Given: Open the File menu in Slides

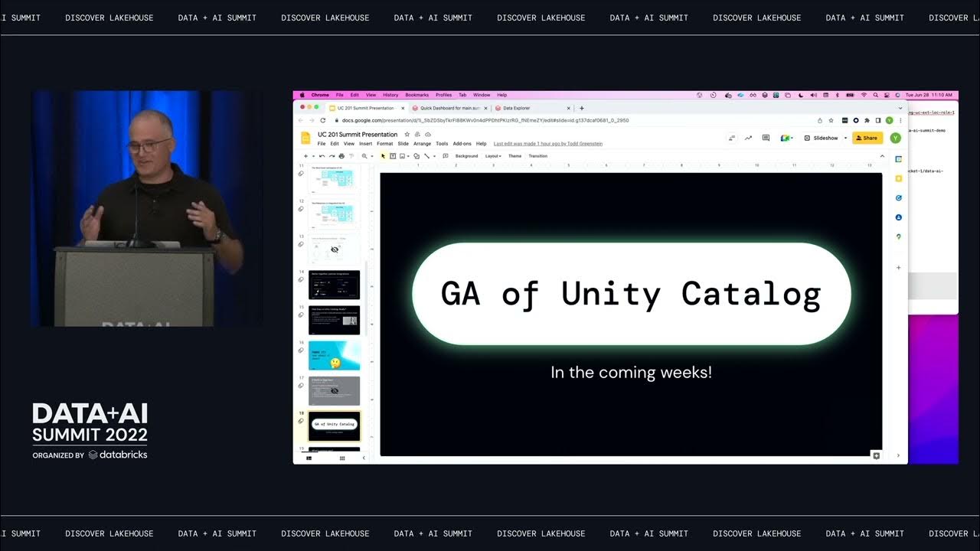Looking at the screenshot, I should [x=322, y=144].
